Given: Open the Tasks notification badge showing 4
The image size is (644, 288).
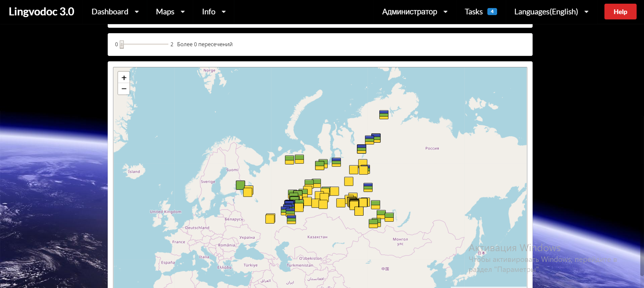Looking at the screenshot, I should 492,12.
